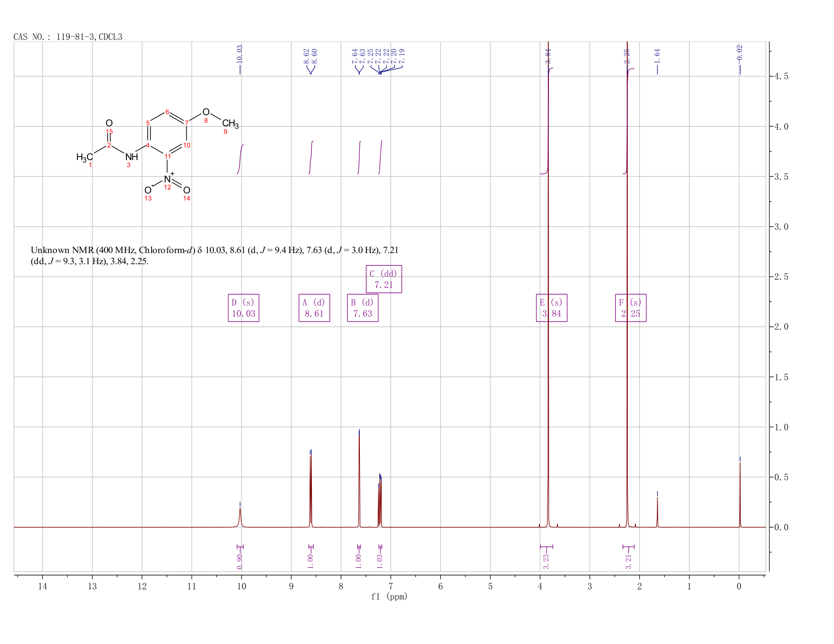Image resolution: width=834 pixels, height=644 pixels.
Task: Select the methoxy O atom numbered 8
Action: (x=206, y=112)
